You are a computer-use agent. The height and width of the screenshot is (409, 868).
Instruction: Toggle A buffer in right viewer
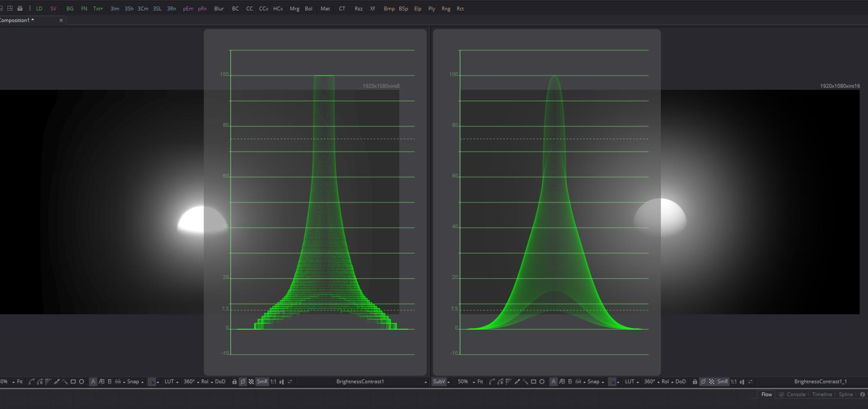point(553,382)
